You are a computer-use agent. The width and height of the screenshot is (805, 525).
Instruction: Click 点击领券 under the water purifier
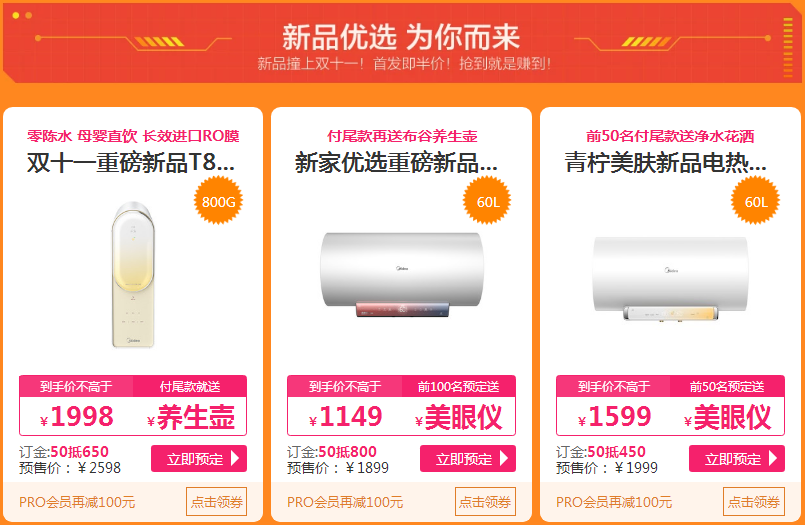216,501
